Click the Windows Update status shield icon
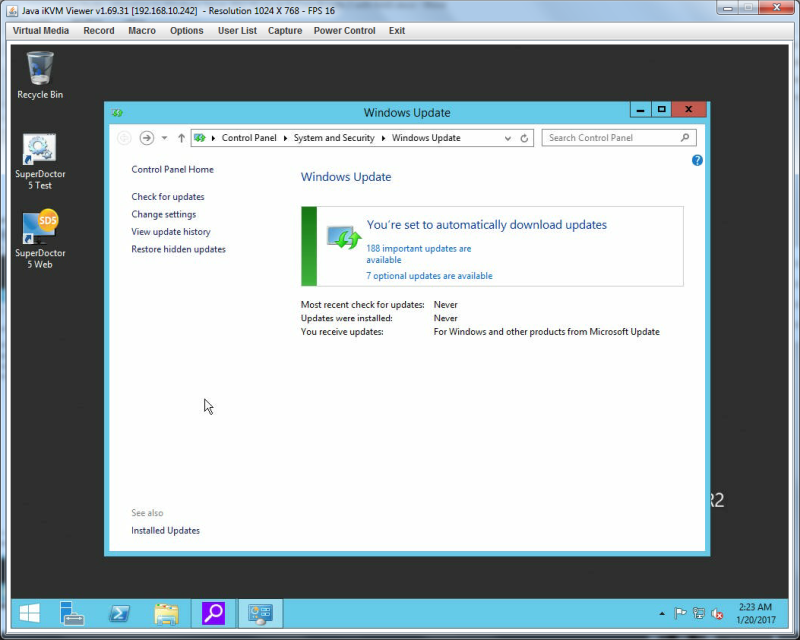Viewport: 800px width, 640px height. click(343, 238)
